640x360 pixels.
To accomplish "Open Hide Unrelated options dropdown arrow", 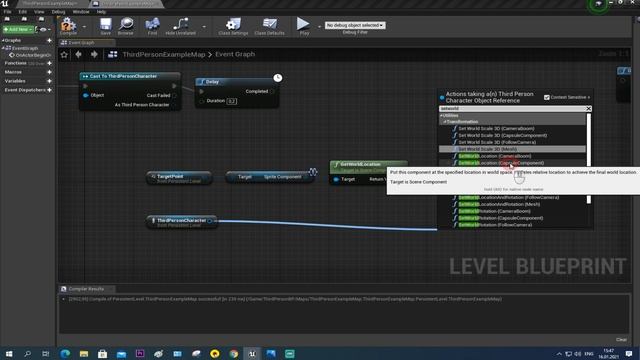I will tap(204, 27).
